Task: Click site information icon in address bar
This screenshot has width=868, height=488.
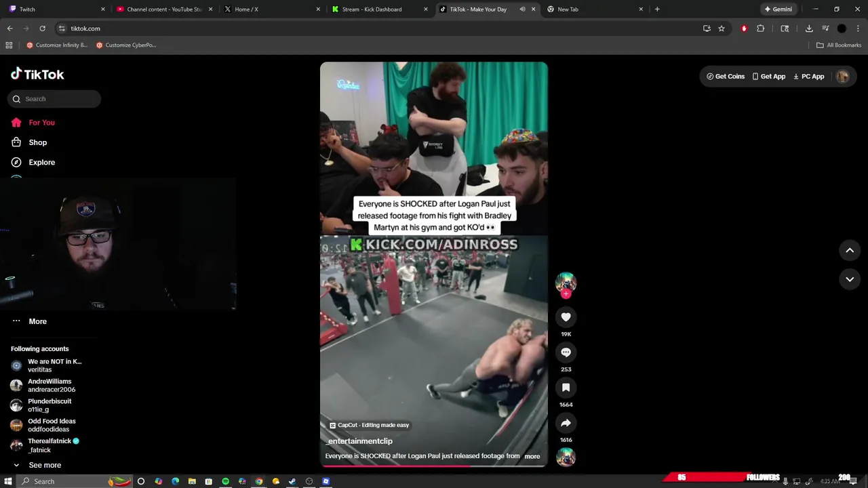Action: click(x=62, y=28)
